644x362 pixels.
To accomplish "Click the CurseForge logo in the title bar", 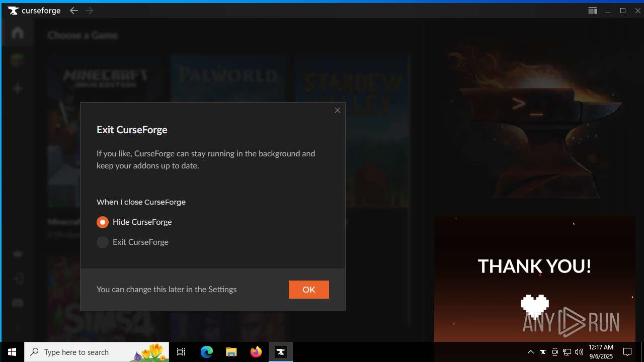I will (34, 11).
